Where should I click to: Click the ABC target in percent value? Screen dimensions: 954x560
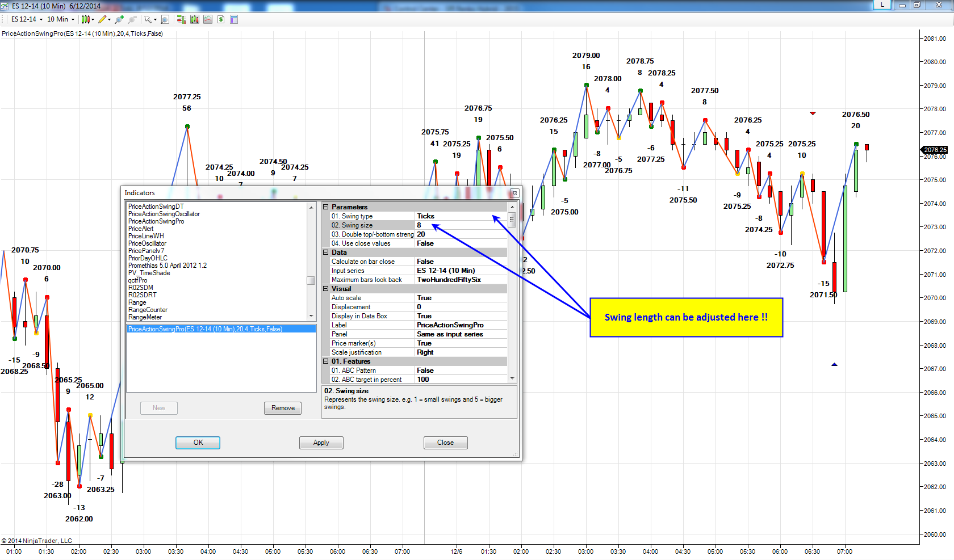(461, 380)
